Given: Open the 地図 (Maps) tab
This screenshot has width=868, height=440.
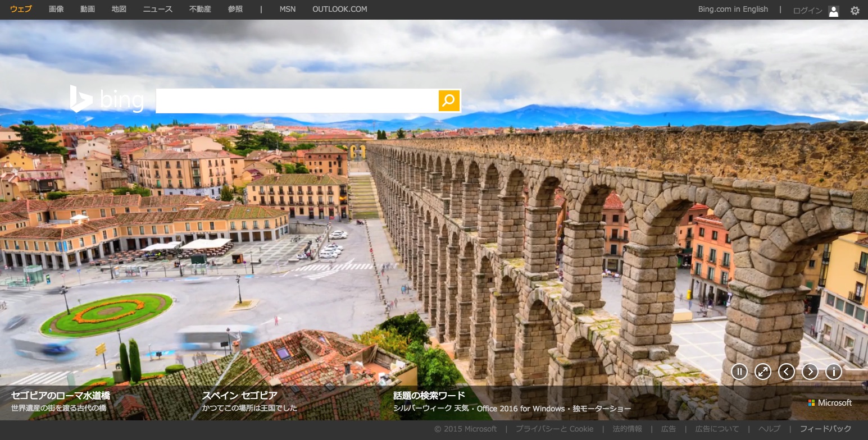Looking at the screenshot, I should click(119, 10).
